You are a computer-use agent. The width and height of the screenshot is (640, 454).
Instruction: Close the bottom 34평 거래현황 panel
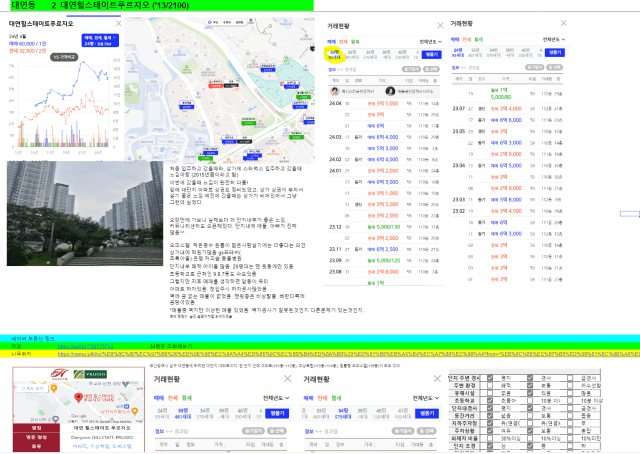437,379
